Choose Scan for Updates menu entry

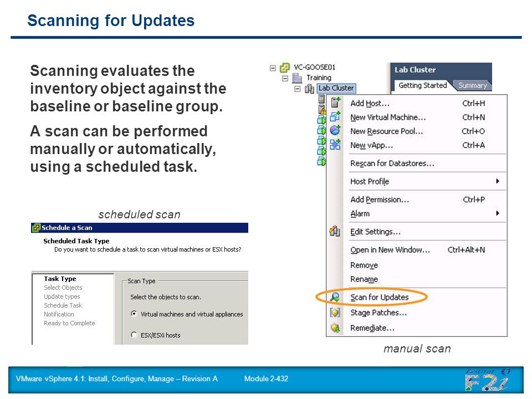[x=417, y=297]
